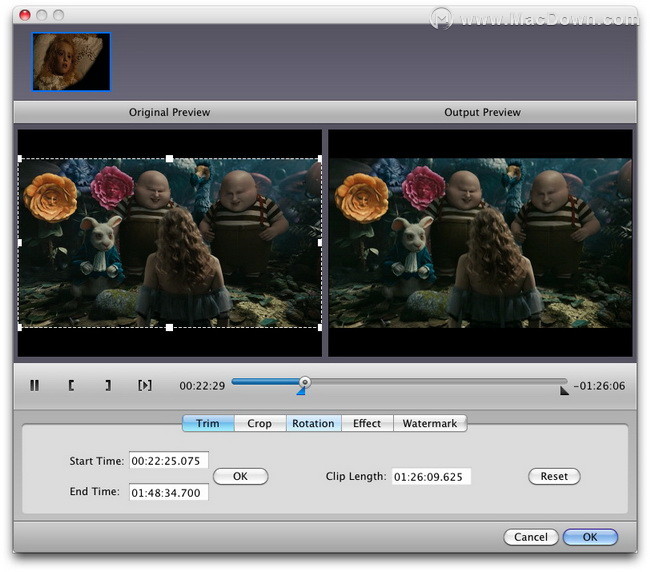The width and height of the screenshot is (650, 572).
Task: Confirm edits with the blue OK button
Action: click(x=590, y=537)
